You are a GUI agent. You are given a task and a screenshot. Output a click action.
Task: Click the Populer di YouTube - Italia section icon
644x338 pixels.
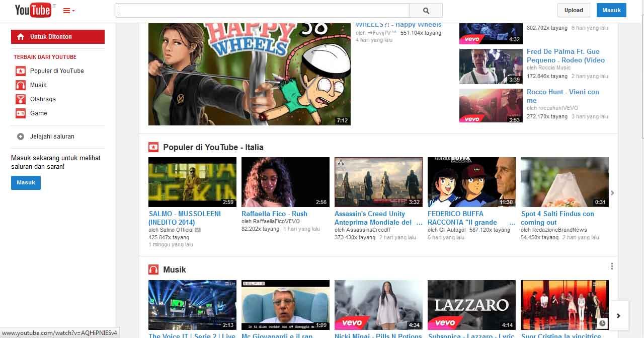pyautogui.click(x=153, y=147)
